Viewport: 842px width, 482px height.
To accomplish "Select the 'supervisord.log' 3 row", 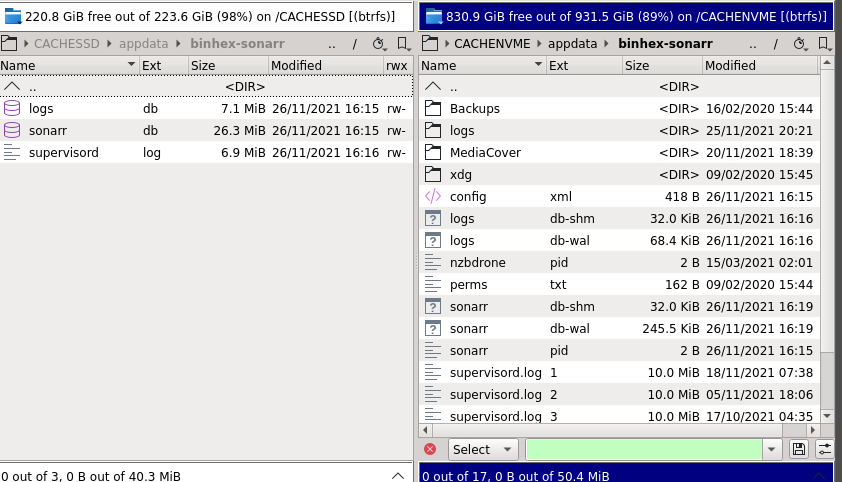I will click(620, 414).
